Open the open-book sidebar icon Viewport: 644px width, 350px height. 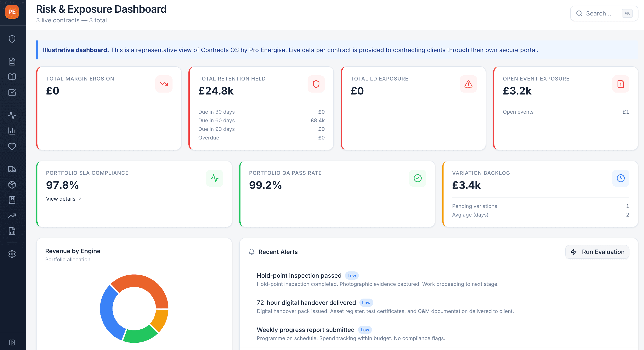(x=12, y=77)
